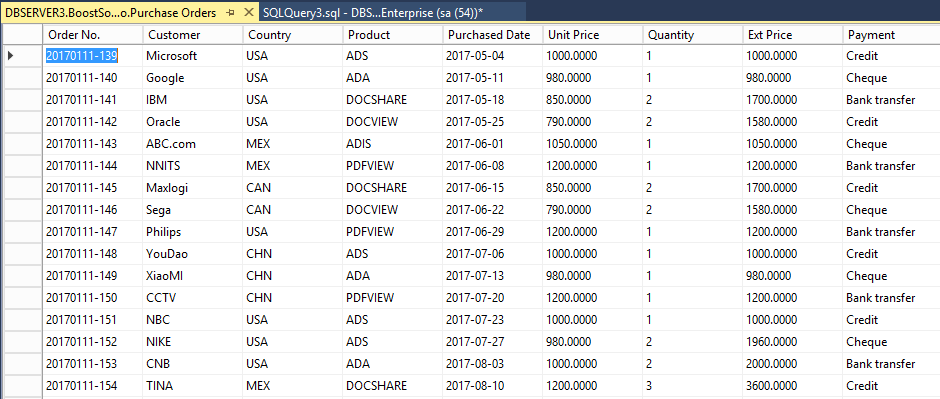Select the CHN country cell for XiaoMI
This screenshot has width=940, height=399.
click(x=293, y=276)
